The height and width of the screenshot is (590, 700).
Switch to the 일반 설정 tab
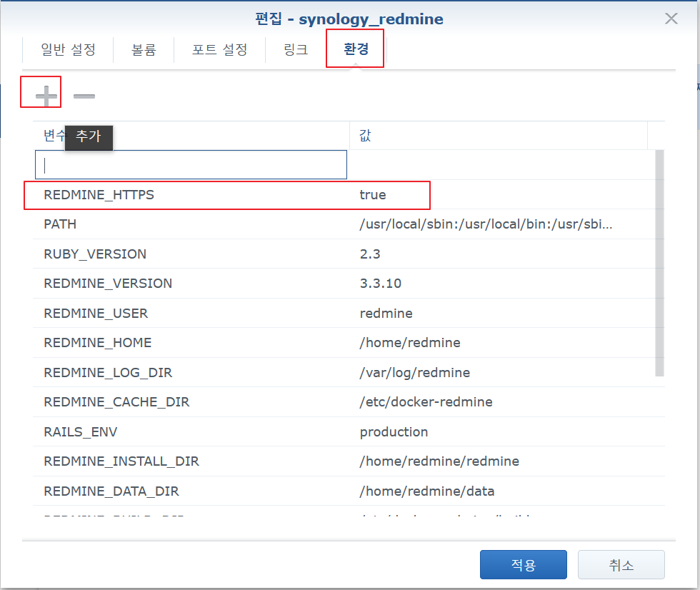(68, 49)
